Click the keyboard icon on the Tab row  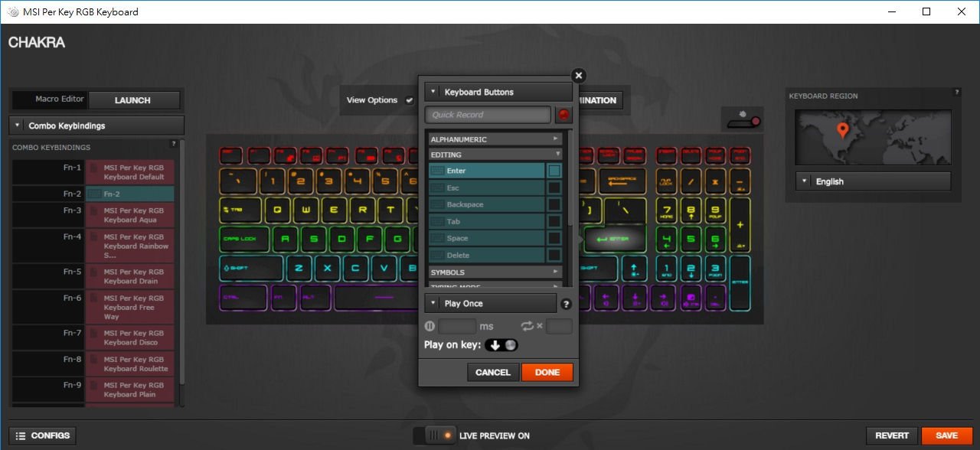(x=438, y=221)
